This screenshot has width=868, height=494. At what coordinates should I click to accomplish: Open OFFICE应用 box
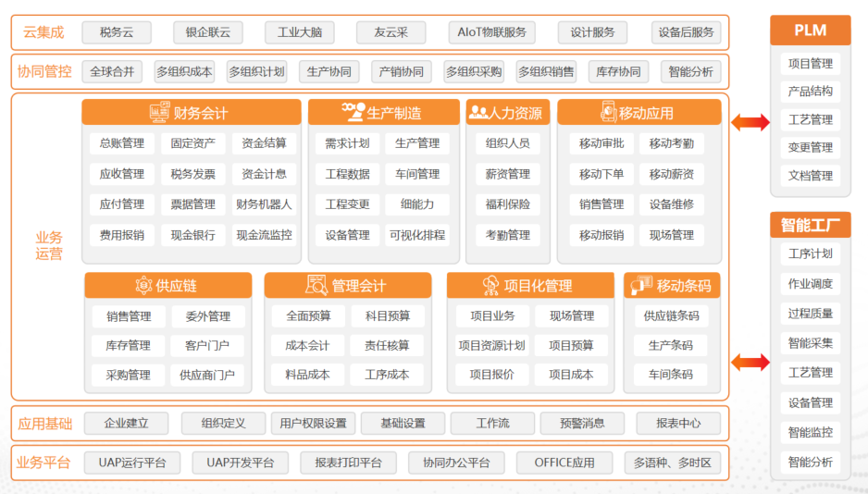pyautogui.click(x=564, y=463)
